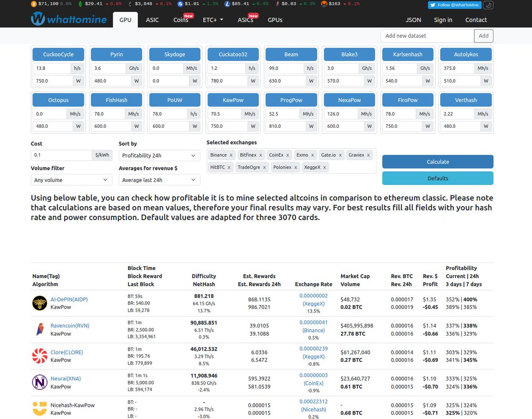This screenshot has height=419, width=532.
Task: Toggle the Beam algorithm button
Action: click(291, 54)
